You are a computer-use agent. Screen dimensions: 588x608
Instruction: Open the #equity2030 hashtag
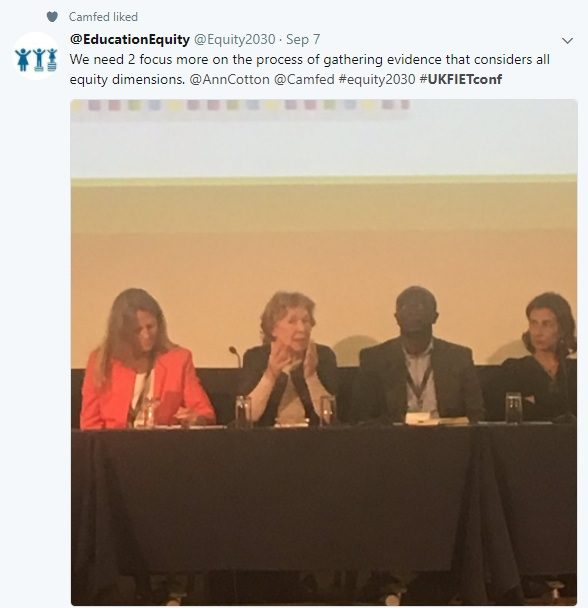[x=377, y=79]
